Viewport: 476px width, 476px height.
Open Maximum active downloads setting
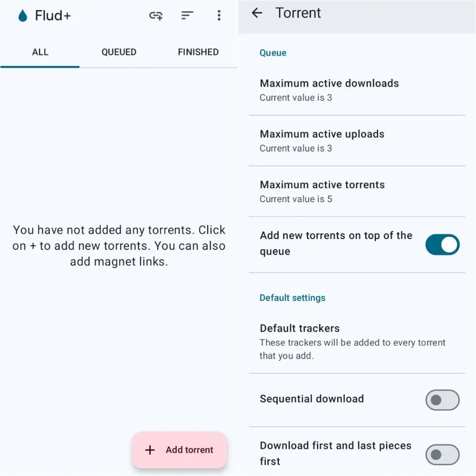click(357, 90)
